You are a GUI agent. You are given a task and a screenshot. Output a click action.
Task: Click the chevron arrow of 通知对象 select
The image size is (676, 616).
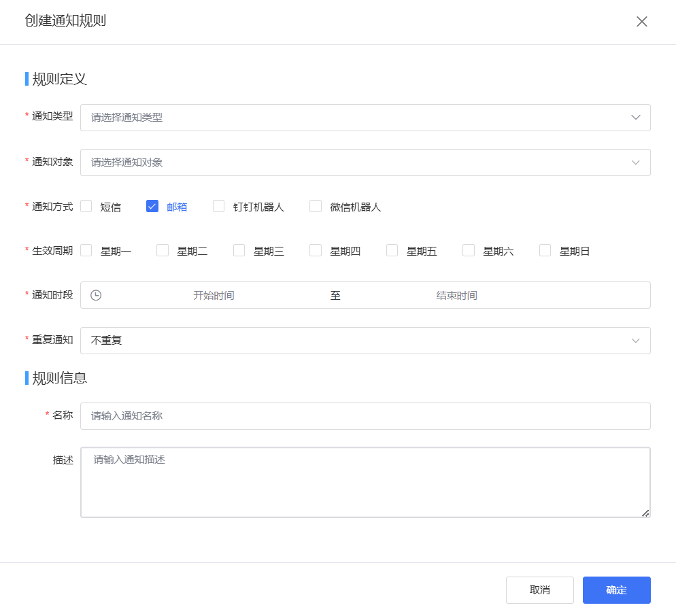click(635, 162)
